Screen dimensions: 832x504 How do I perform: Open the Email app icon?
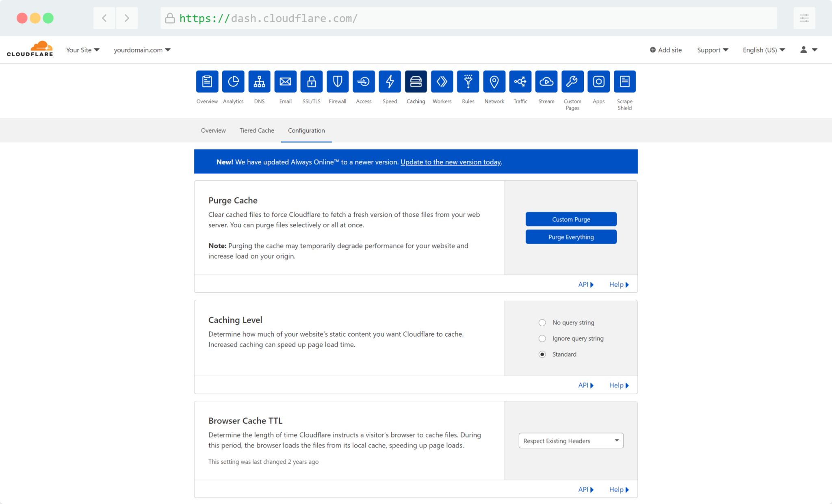(x=285, y=82)
